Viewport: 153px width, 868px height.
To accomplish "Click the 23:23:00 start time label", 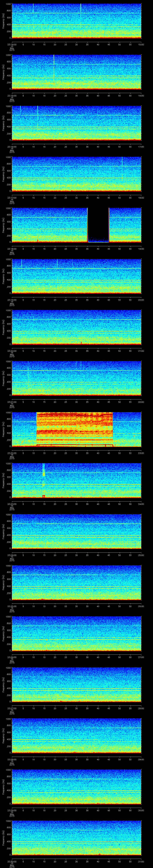I will [12, 504].
